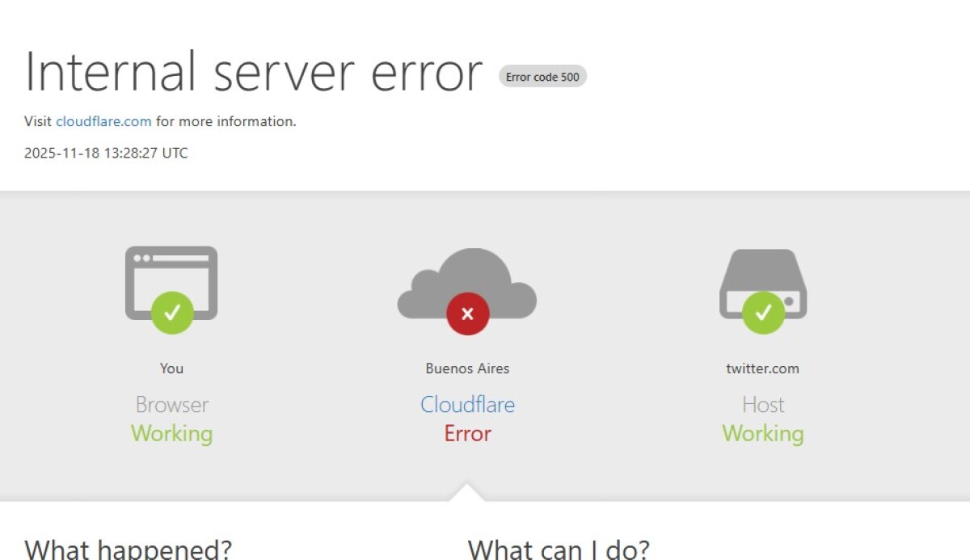Image resolution: width=970 pixels, height=560 pixels.
Task: Click the red Error status text
Action: pos(467,434)
